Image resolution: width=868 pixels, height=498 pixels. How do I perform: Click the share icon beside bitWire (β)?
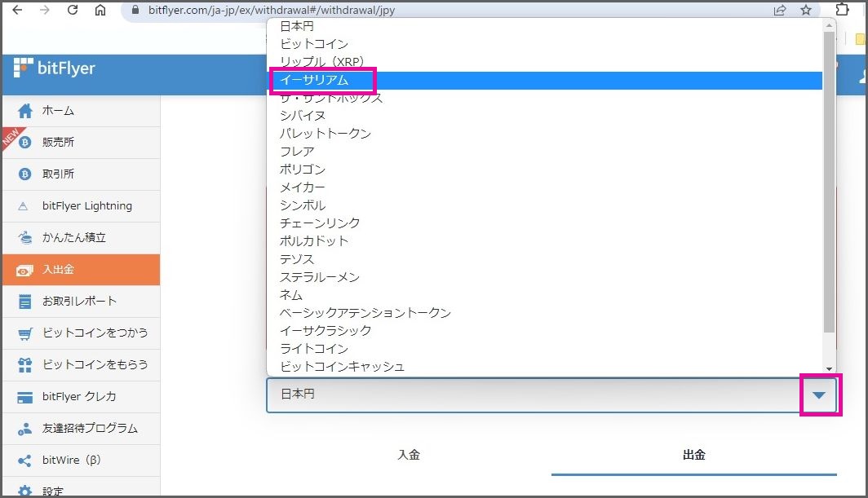[25, 461]
